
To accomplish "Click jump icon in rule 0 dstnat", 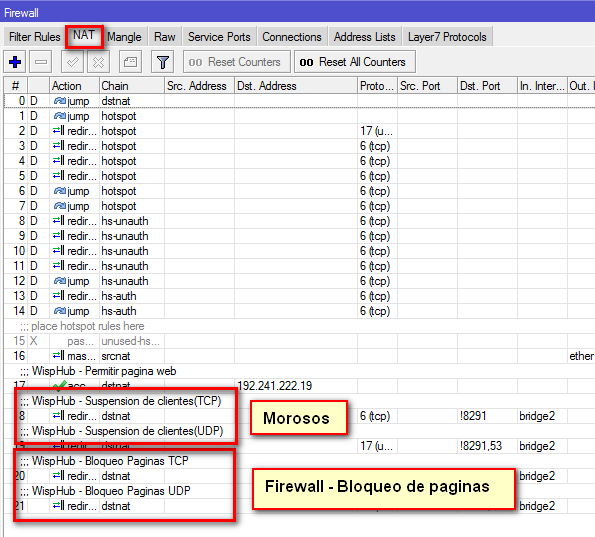I will (60, 101).
